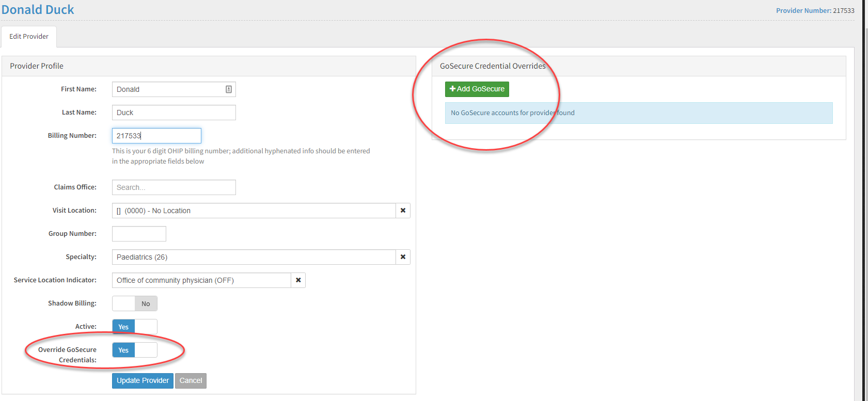This screenshot has height=401, width=868.
Task: Click the Update Provider button
Action: (143, 381)
